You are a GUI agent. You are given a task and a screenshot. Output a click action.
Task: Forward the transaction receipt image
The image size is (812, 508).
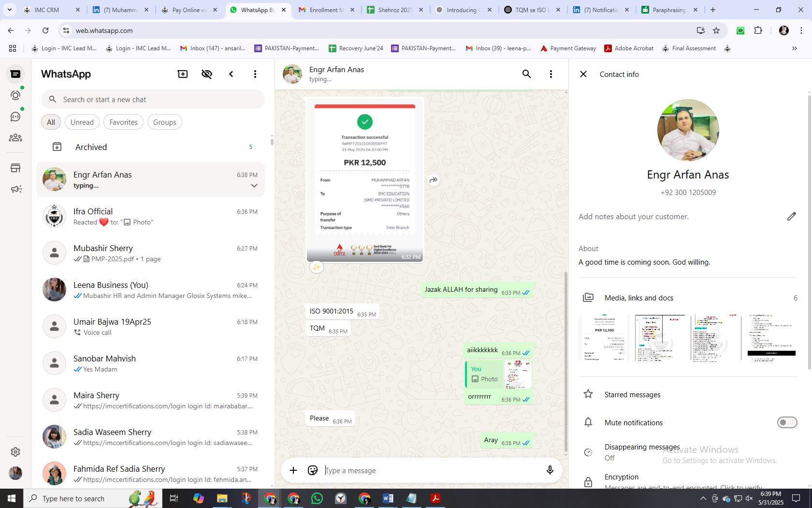(x=434, y=180)
